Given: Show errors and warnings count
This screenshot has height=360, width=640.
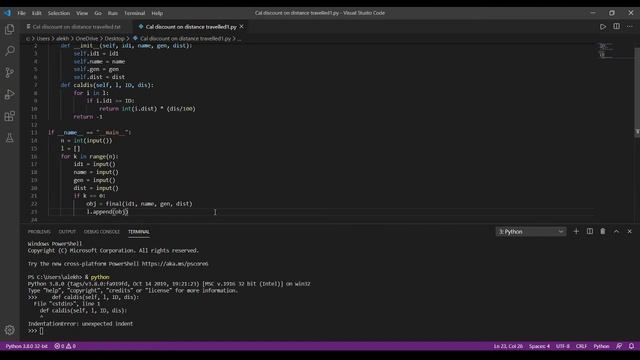Looking at the screenshot, I should pyautogui.click(x=65, y=346).
